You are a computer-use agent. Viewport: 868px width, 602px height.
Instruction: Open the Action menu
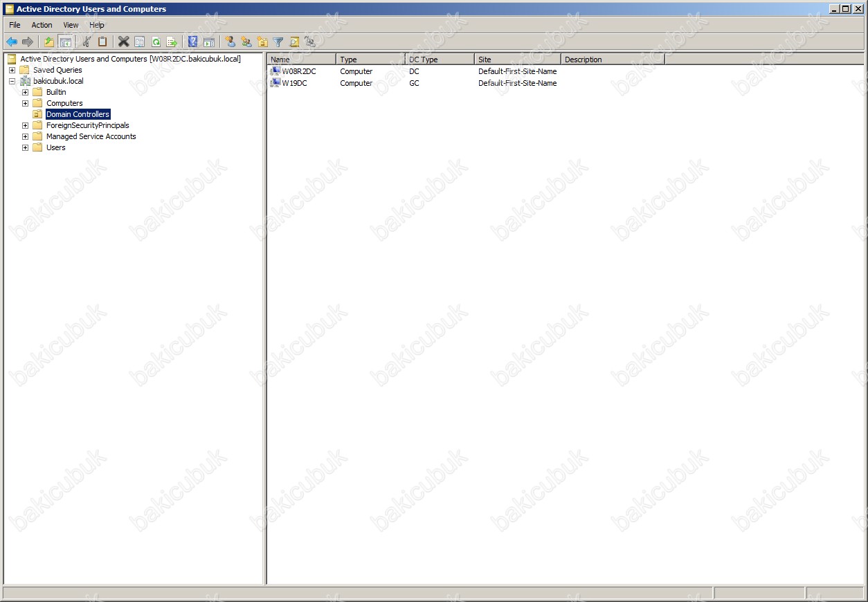point(42,25)
